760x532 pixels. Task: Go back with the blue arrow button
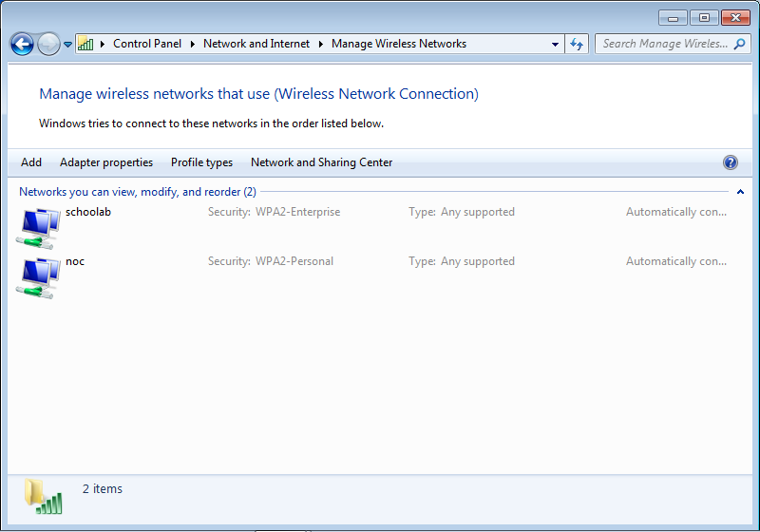[x=22, y=45]
